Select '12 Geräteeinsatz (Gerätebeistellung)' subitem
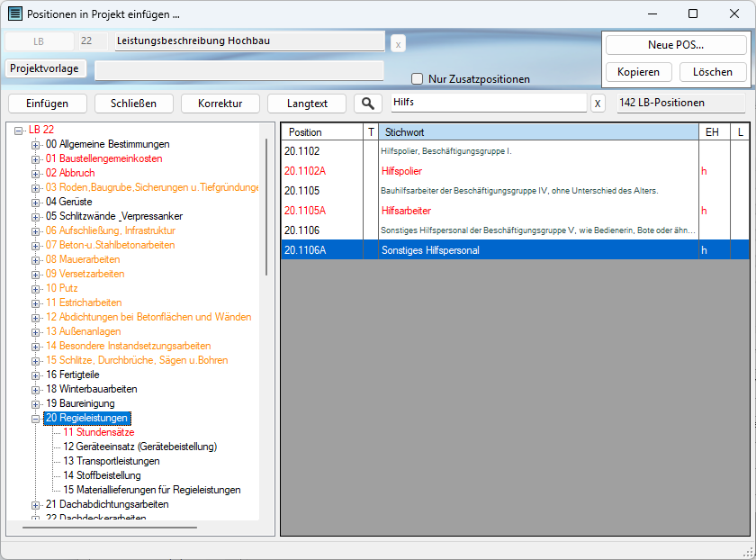This screenshot has height=560, width=756. (139, 447)
